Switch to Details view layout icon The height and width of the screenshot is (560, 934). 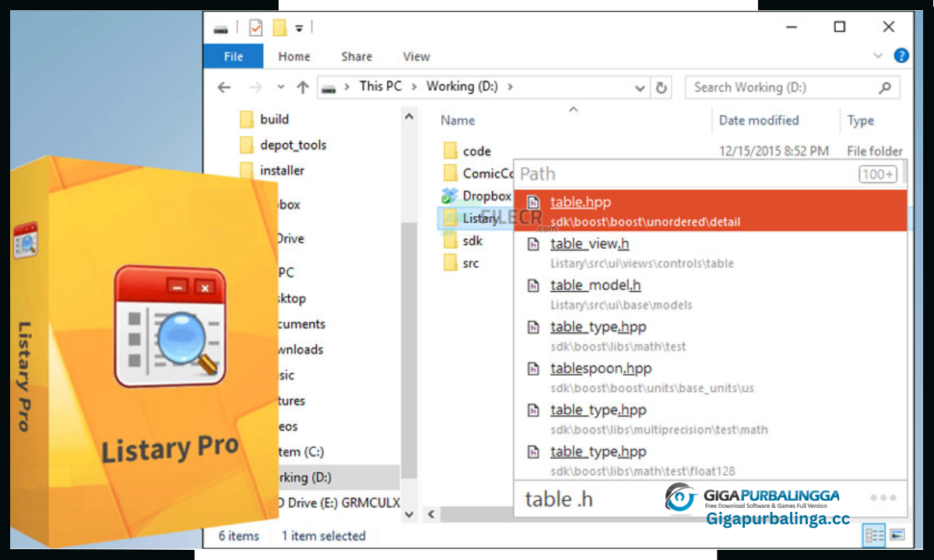coord(875,535)
